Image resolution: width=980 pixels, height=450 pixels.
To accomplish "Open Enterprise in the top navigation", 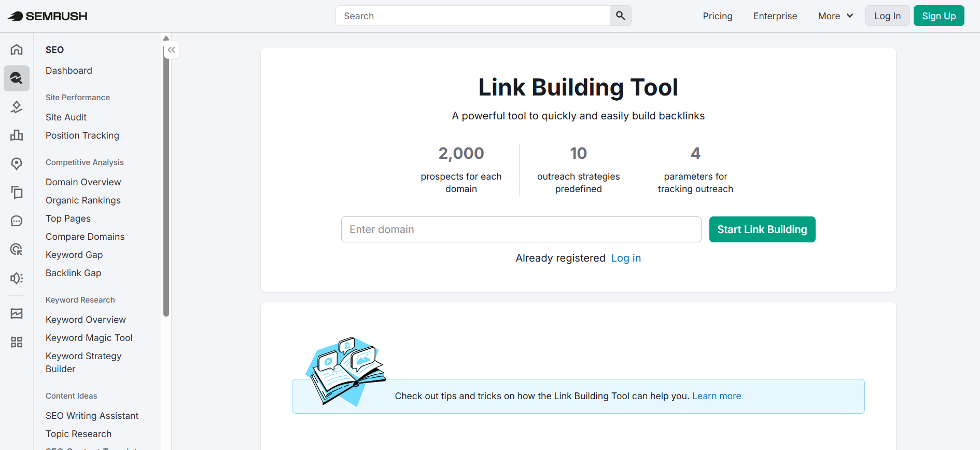I will 775,16.
